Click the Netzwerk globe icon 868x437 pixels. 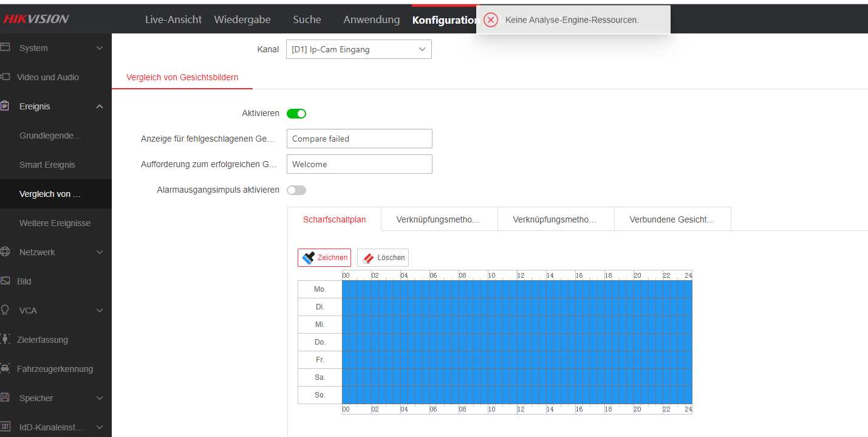5,252
